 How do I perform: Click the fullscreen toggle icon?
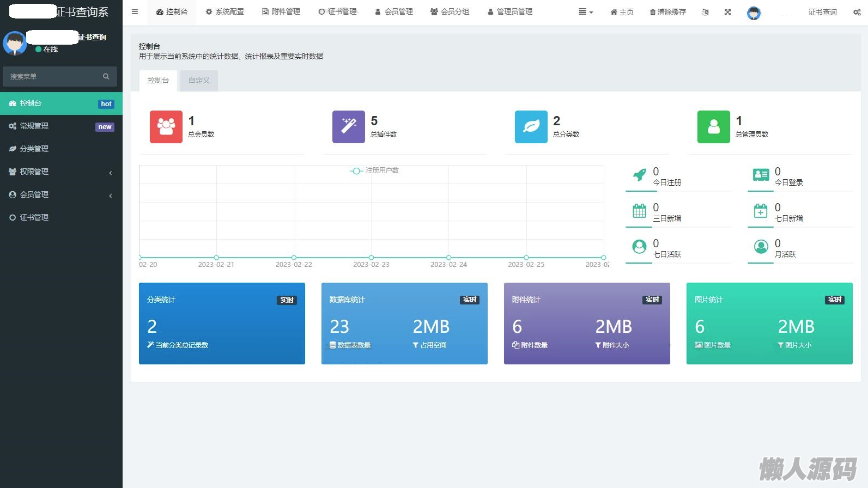[727, 12]
